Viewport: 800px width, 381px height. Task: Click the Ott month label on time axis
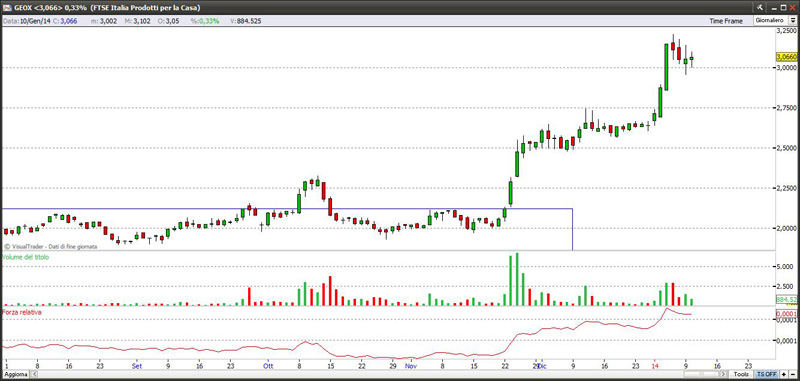(267, 366)
